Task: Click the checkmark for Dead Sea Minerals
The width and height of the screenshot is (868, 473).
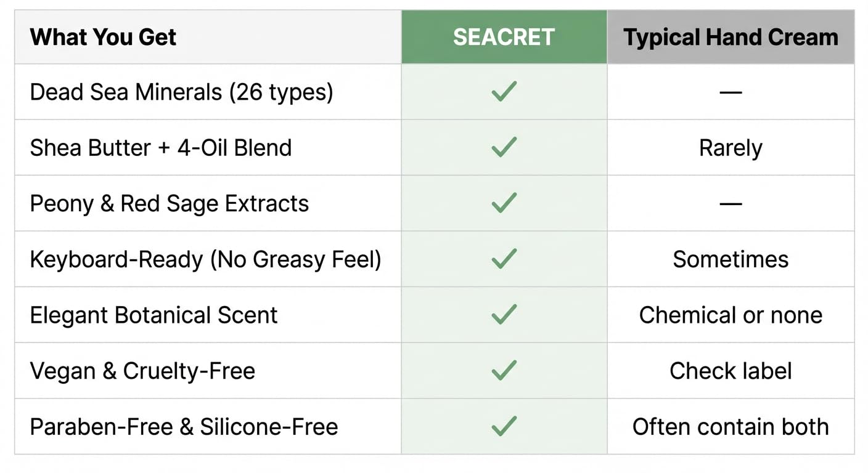Action: [x=504, y=92]
